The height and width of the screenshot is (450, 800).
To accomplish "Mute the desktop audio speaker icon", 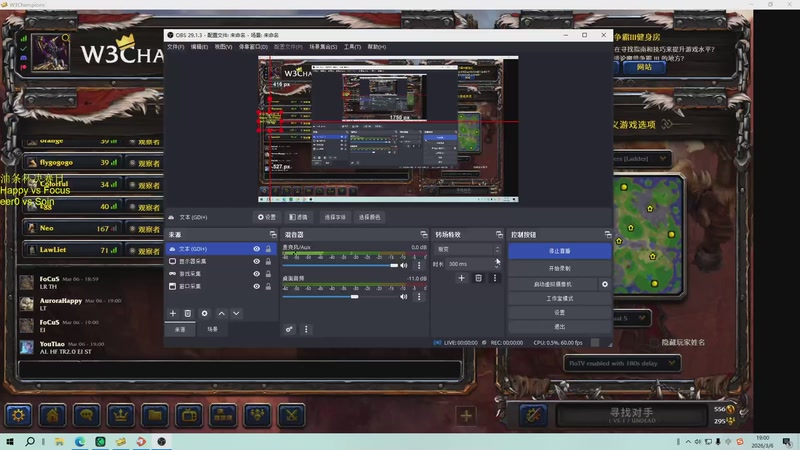I will [x=404, y=296].
